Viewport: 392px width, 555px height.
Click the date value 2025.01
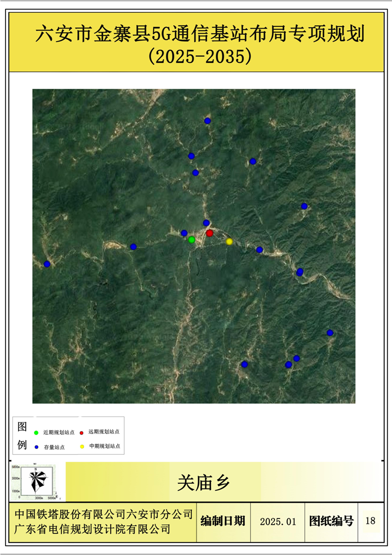coord(278,522)
